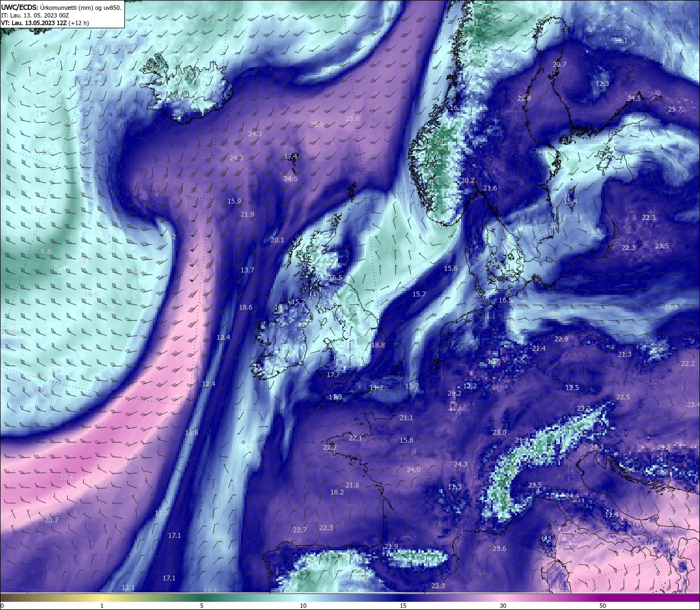Click the 23.0 value on the map

[x=499, y=432]
